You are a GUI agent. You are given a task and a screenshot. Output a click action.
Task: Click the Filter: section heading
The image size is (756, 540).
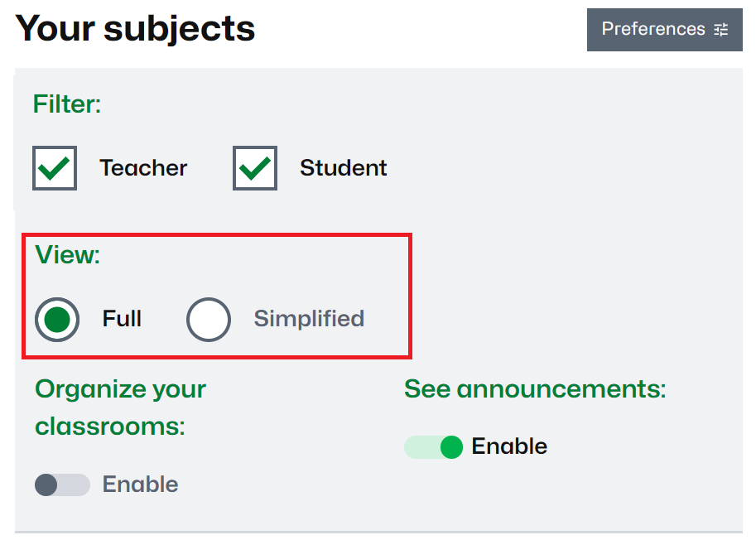point(67,104)
